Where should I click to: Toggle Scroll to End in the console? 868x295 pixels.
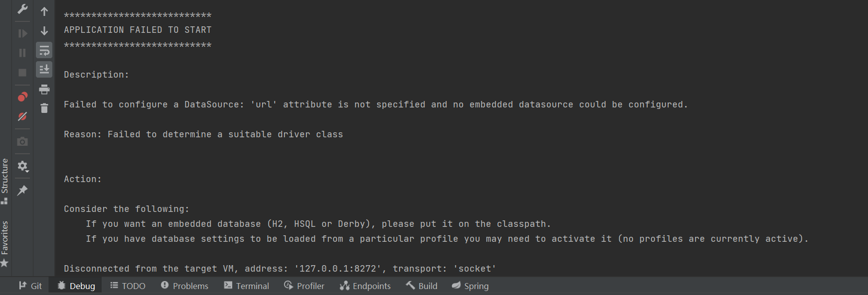[x=44, y=70]
